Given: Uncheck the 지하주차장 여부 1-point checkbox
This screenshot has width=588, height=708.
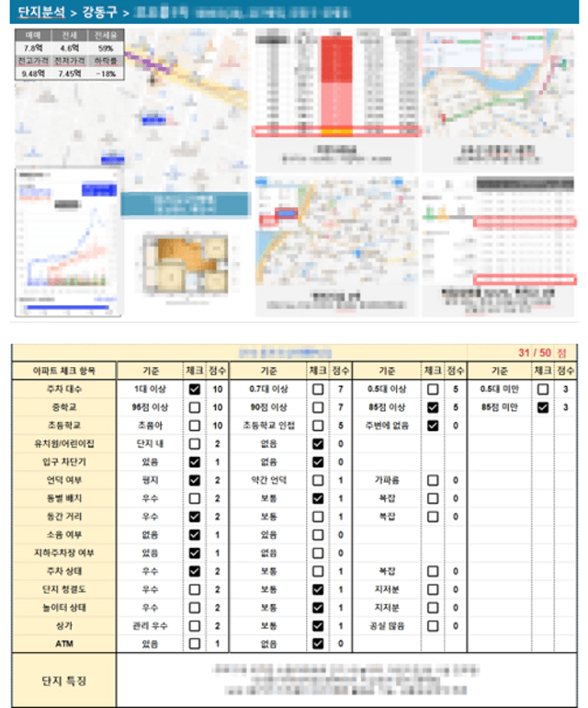Looking at the screenshot, I should 195,554.
